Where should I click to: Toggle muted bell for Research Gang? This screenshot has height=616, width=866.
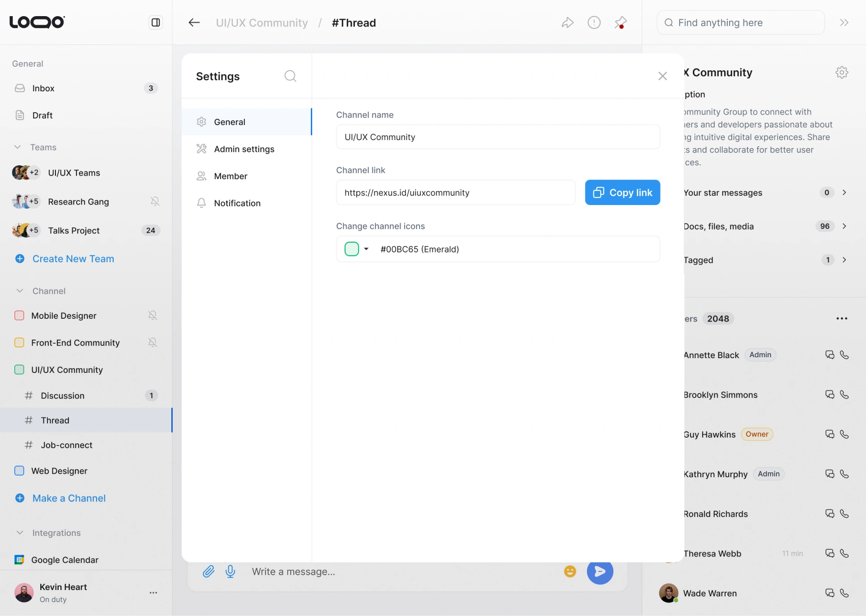pyautogui.click(x=155, y=201)
